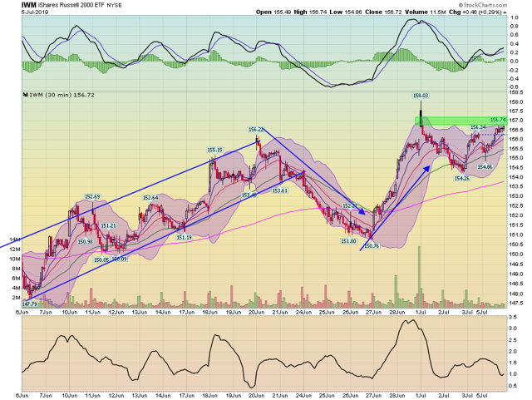Click the 158.03 peak price label

tap(421, 96)
